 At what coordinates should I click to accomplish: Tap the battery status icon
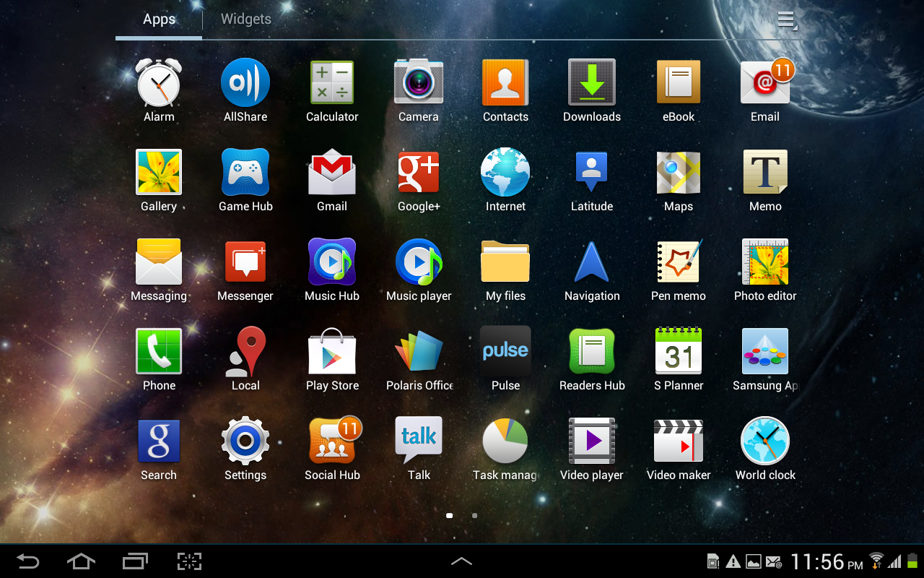coord(912,561)
